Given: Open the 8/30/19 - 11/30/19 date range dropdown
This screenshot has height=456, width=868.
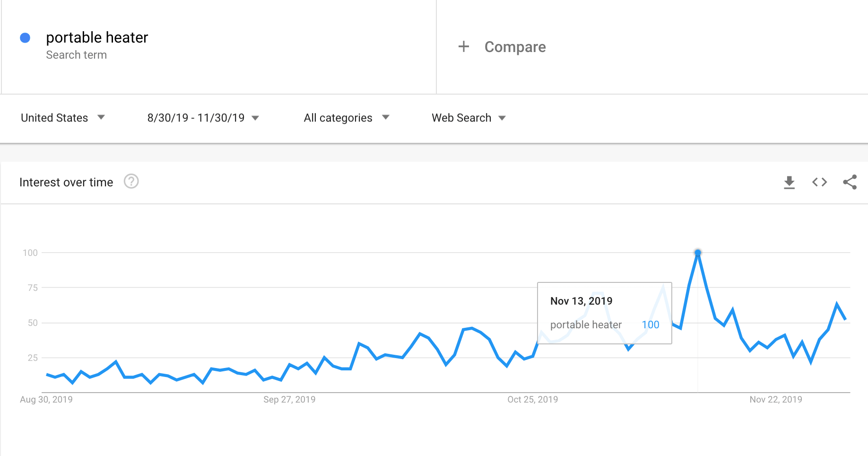Looking at the screenshot, I should click(203, 118).
